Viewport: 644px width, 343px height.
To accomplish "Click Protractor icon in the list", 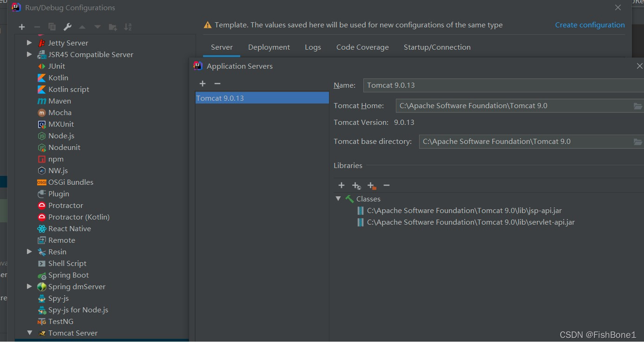I will [x=42, y=205].
